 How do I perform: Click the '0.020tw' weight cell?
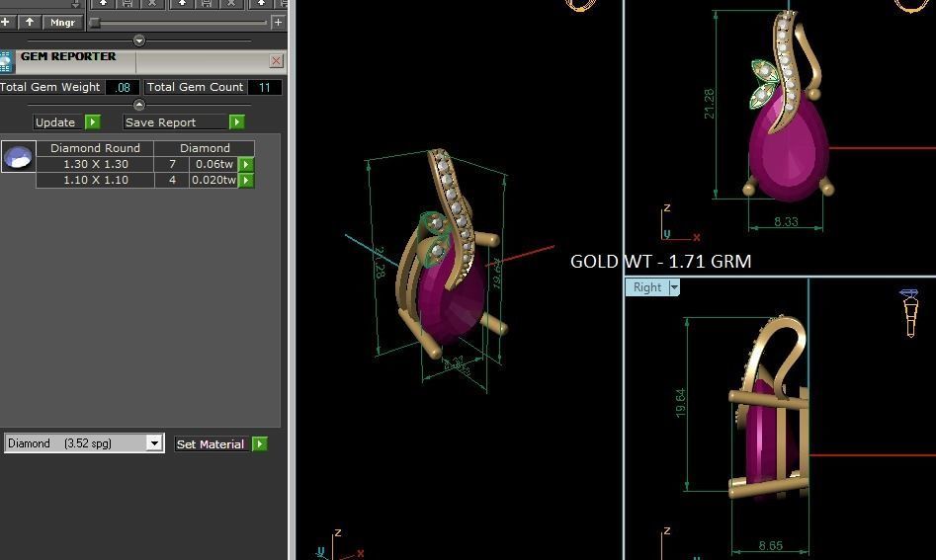214,180
